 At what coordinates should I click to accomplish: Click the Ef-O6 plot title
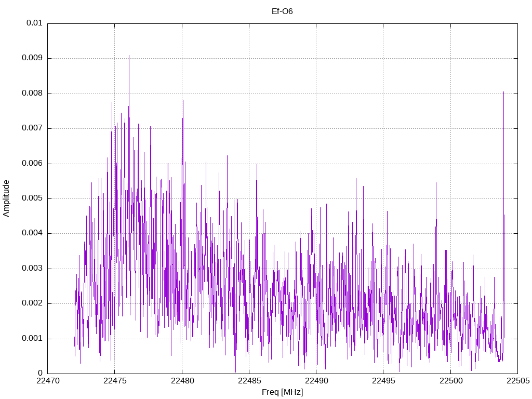282,11
